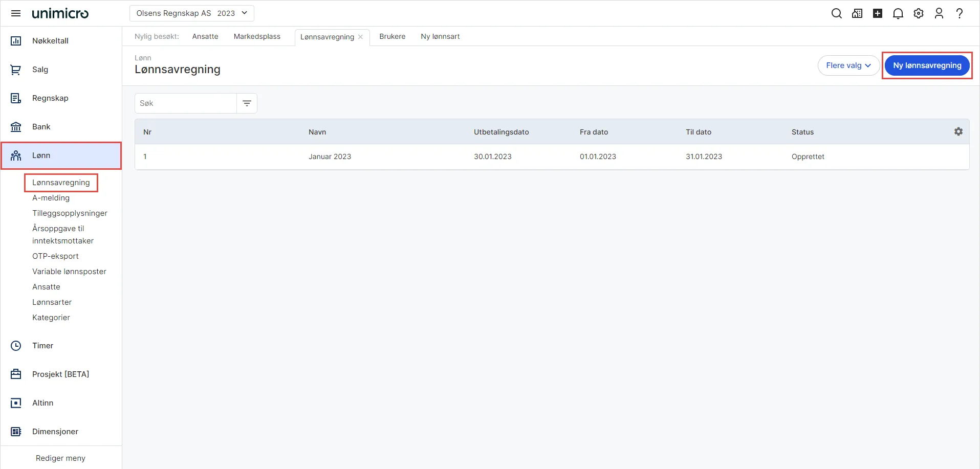Open the user profile icon

pos(939,13)
